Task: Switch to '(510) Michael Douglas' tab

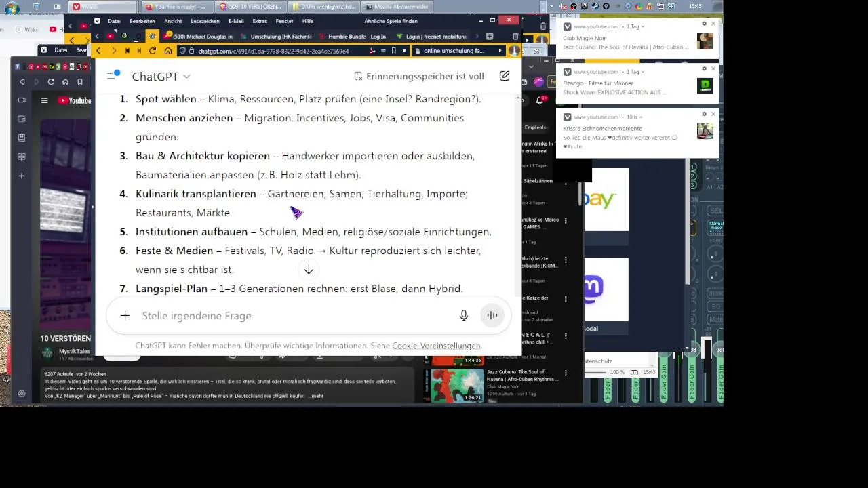Action: 198,37
